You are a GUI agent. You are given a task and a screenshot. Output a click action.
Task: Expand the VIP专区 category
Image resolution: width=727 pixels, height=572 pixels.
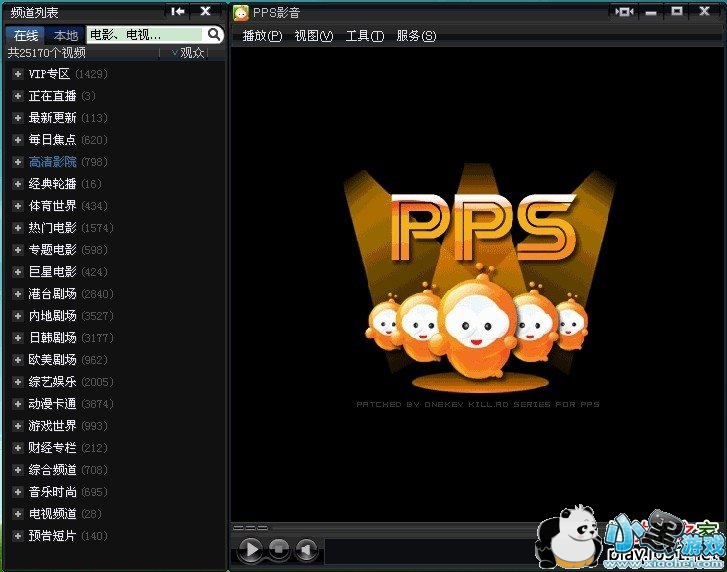(18, 74)
